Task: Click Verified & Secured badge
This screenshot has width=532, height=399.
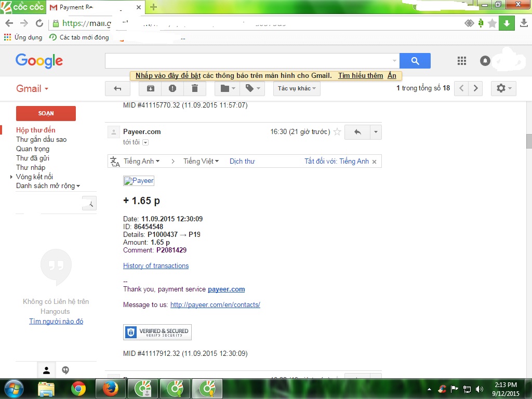Action: point(157,332)
